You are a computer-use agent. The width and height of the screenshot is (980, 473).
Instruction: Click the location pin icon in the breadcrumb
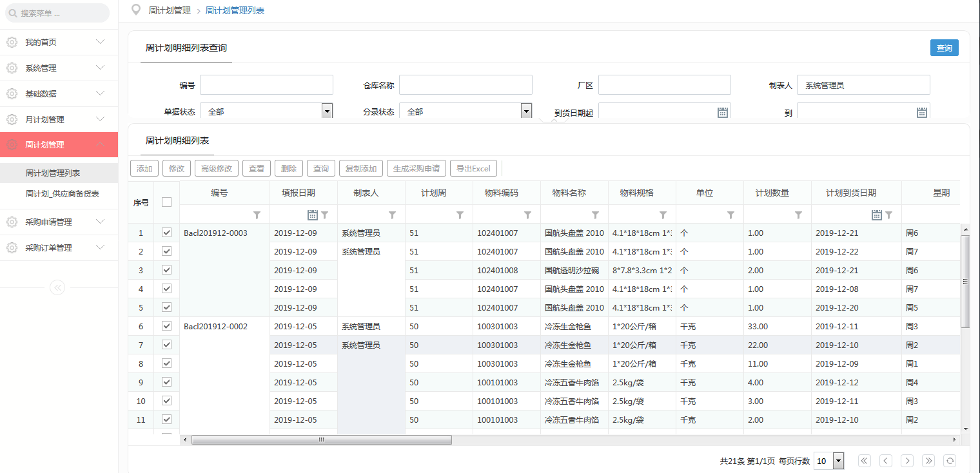135,10
